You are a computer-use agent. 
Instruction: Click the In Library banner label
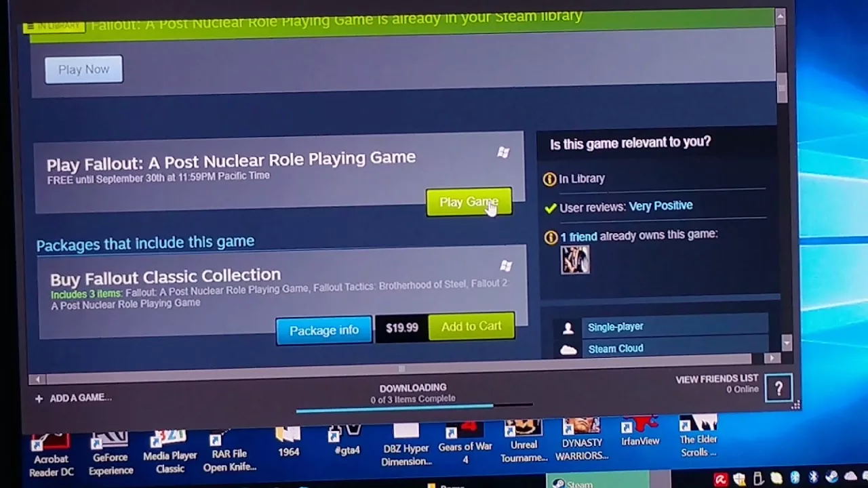pyautogui.click(x=56, y=26)
